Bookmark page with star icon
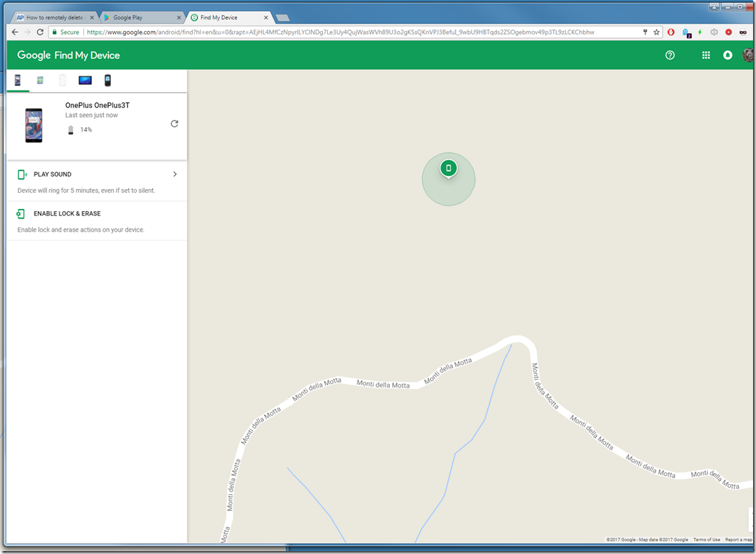 [657, 32]
